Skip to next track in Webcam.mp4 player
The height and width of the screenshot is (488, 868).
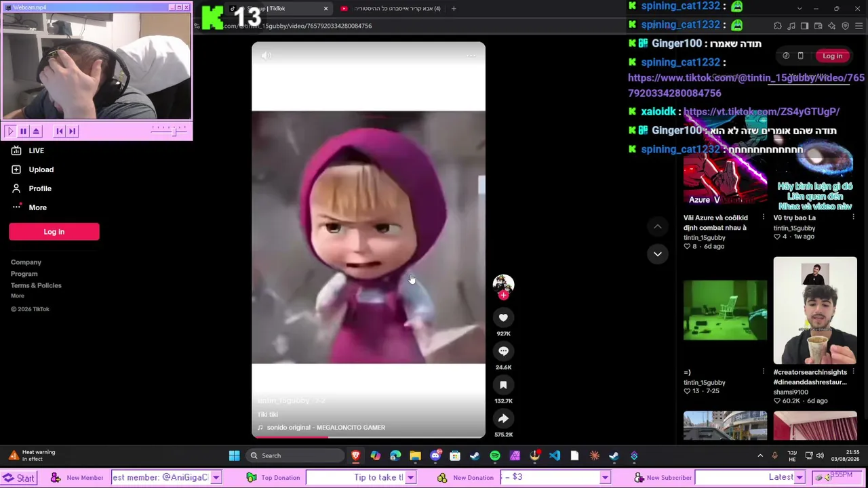click(72, 131)
